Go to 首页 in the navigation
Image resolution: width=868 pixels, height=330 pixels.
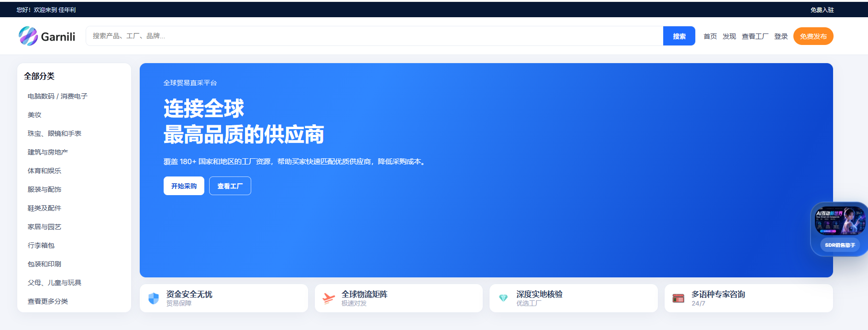coord(710,36)
